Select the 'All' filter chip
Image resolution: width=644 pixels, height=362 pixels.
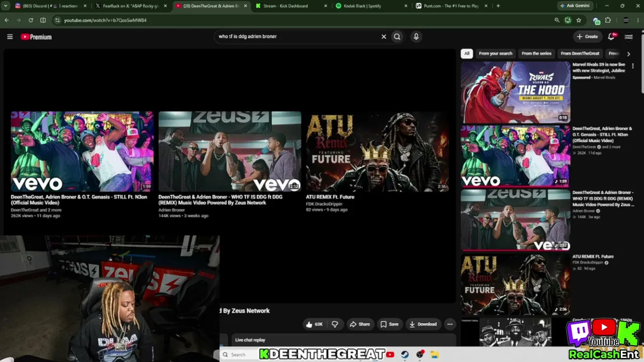(467, 53)
